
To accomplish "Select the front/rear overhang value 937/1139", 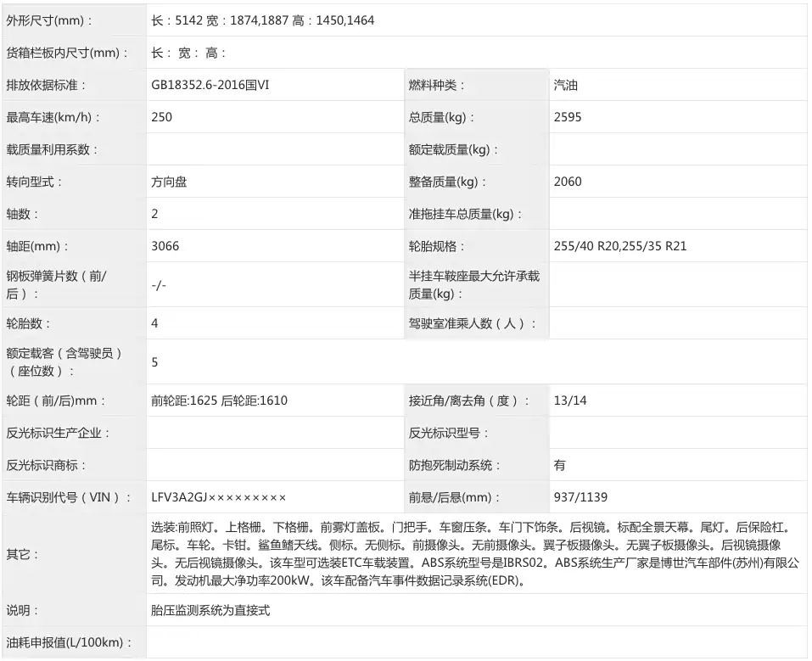I will [x=580, y=497].
